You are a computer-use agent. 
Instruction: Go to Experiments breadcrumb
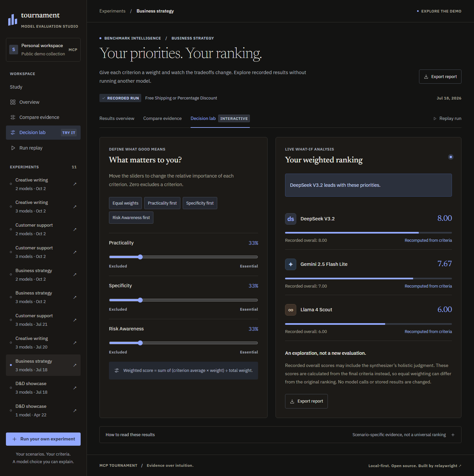pos(112,11)
